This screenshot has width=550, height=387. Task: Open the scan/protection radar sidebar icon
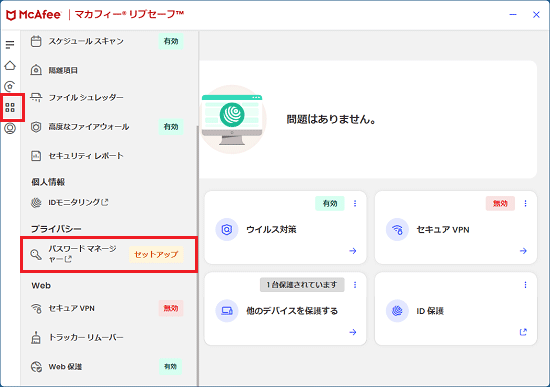[10, 86]
